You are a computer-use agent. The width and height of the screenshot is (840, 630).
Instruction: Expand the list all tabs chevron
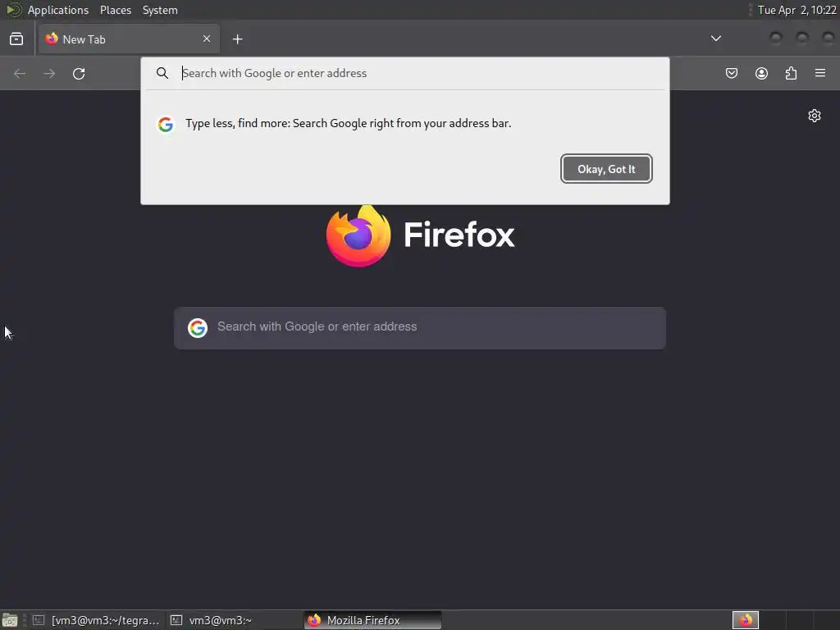[x=715, y=39]
